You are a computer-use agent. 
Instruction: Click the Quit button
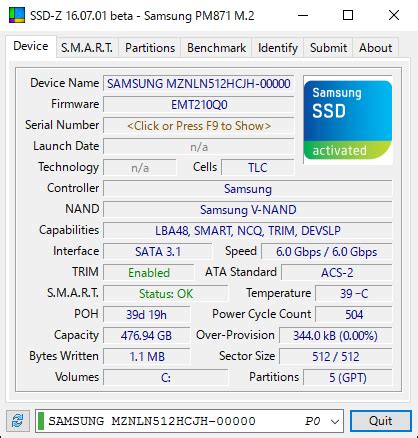point(381,421)
